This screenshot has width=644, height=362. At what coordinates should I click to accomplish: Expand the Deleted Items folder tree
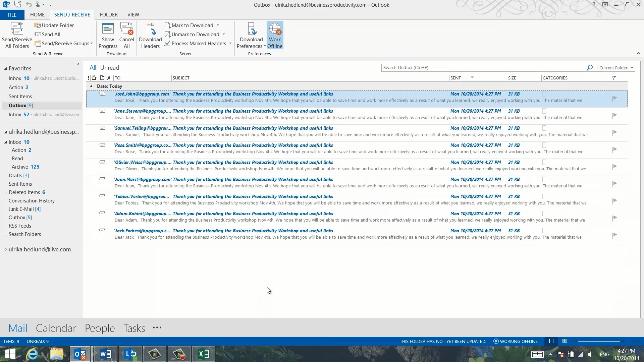point(5,192)
